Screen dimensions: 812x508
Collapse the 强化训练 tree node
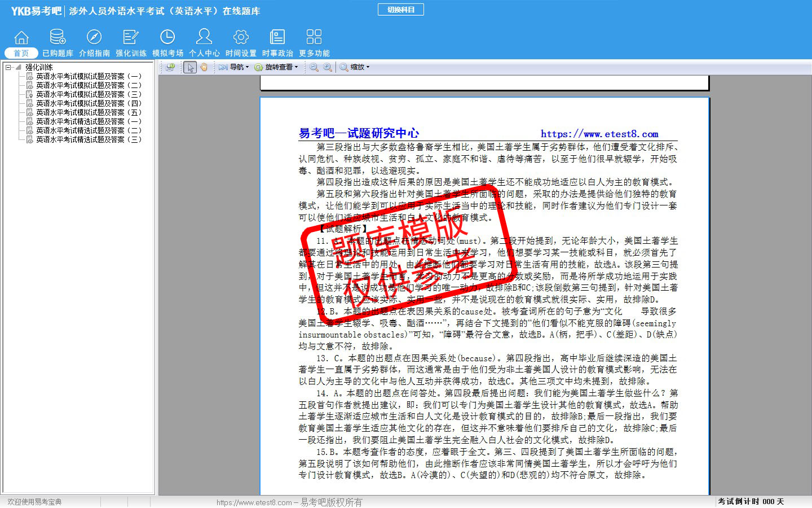tap(8, 67)
